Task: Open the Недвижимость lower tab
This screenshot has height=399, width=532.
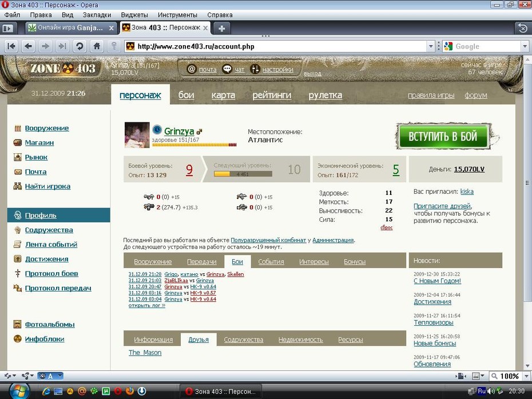Action: tap(300, 340)
